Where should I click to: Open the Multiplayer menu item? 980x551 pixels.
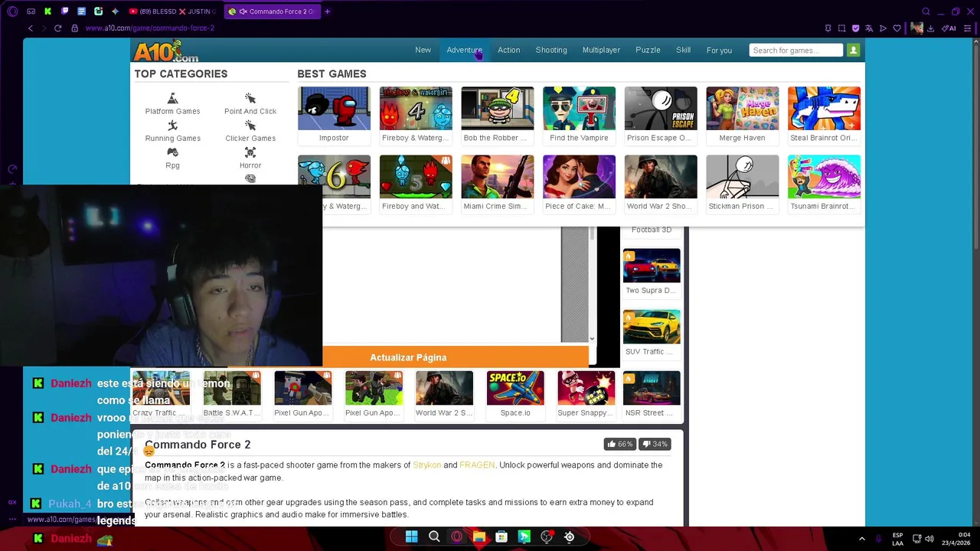pos(601,51)
